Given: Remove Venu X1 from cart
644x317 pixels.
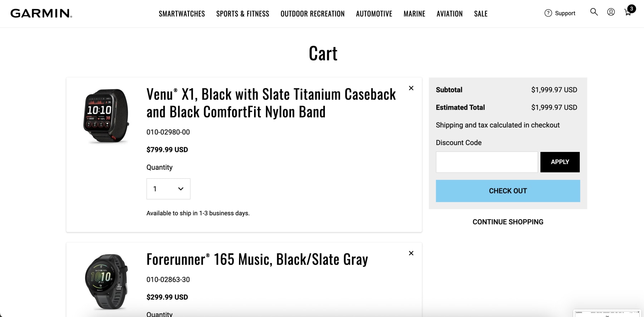Looking at the screenshot, I should coord(411,88).
